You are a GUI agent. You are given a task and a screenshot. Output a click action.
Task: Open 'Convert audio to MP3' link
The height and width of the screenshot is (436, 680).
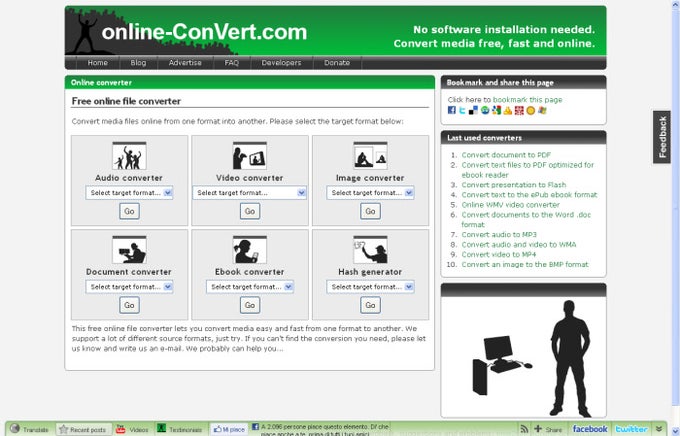click(x=499, y=235)
